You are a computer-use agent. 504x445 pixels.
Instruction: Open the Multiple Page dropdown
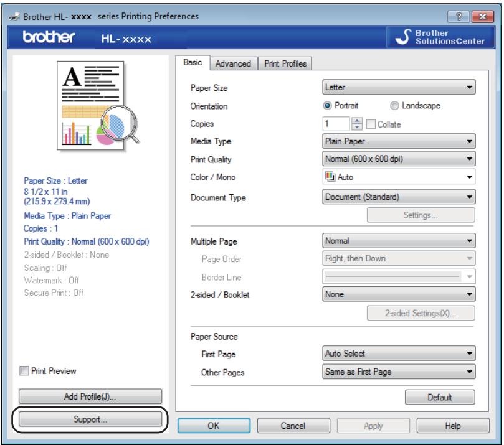399,241
